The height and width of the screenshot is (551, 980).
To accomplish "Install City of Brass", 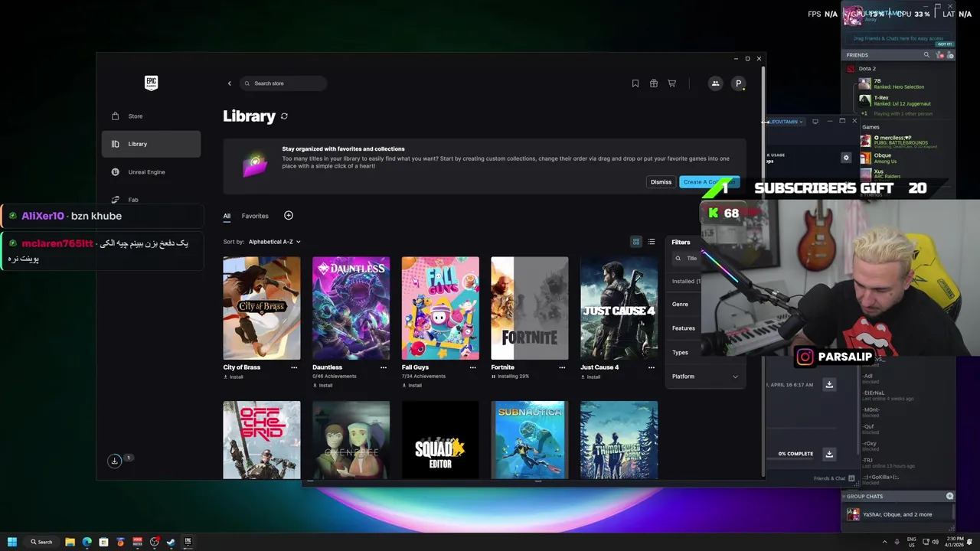I will click(x=234, y=377).
